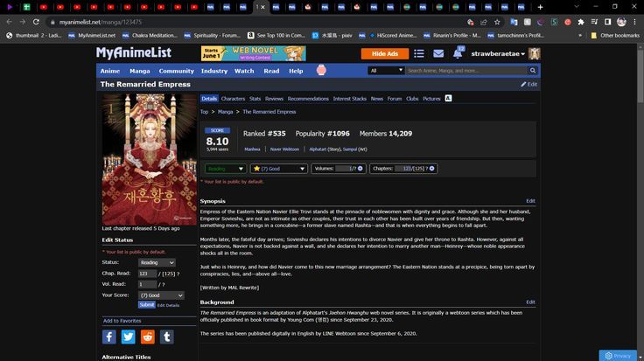The width and height of the screenshot is (644, 361).
Task: Open the Manga menu
Action: [x=140, y=71]
